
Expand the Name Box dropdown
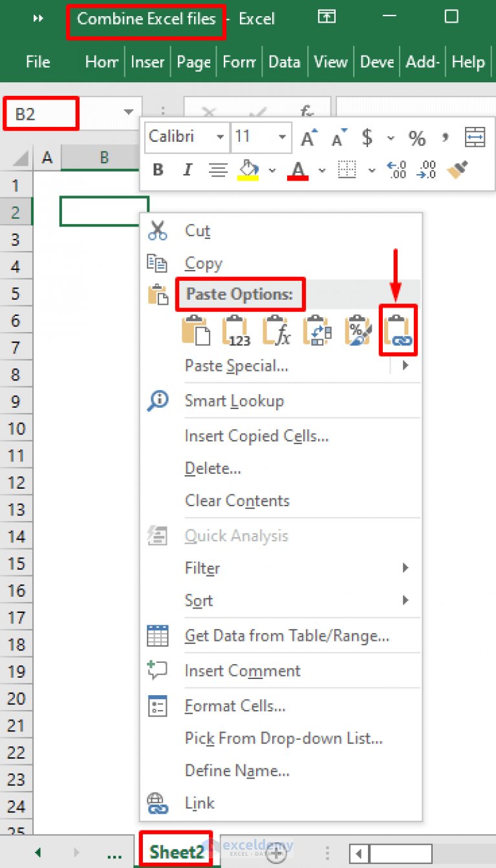(130, 112)
